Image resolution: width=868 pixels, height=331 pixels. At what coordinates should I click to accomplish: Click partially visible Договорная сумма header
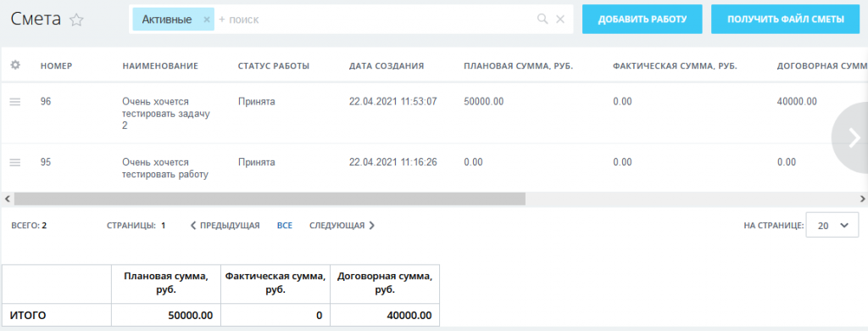tap(822, 66)
